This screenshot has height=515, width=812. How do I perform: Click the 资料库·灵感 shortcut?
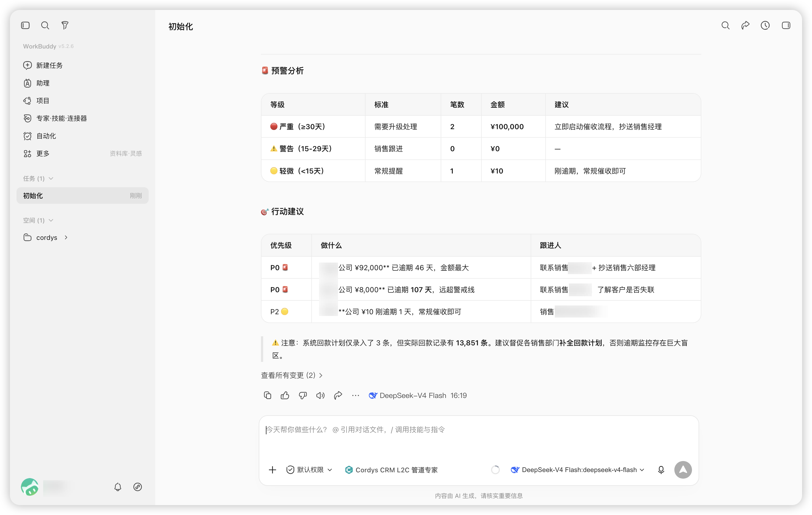click(x=126, y=154)
